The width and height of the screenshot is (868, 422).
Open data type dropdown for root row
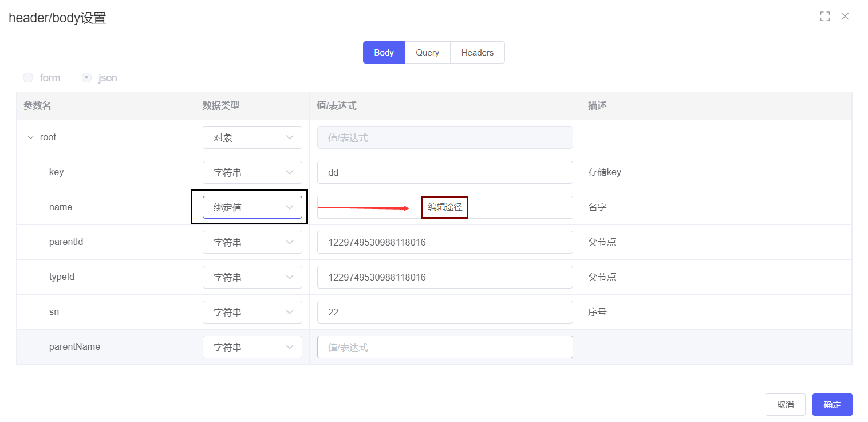point(252,137)
